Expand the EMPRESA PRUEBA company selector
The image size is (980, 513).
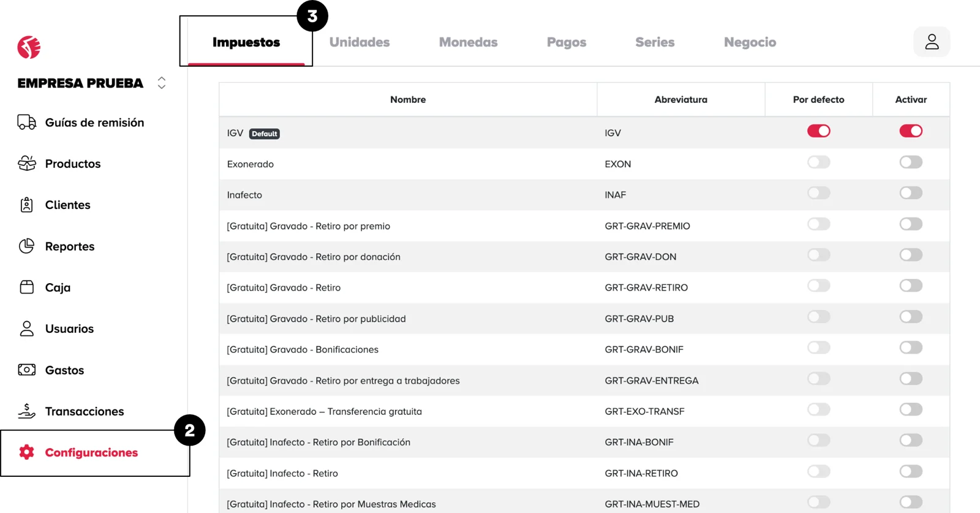click(x=162, y=83)
